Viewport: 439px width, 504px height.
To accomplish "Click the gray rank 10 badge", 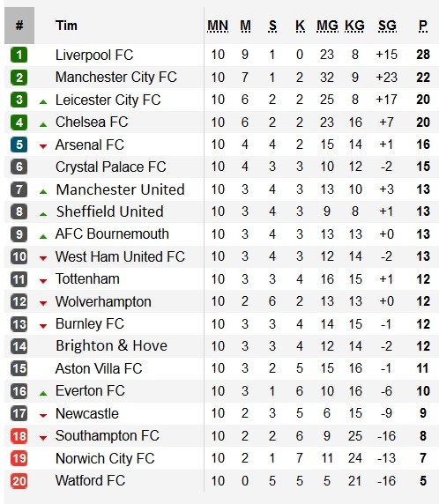I will [x=19, y=256].
